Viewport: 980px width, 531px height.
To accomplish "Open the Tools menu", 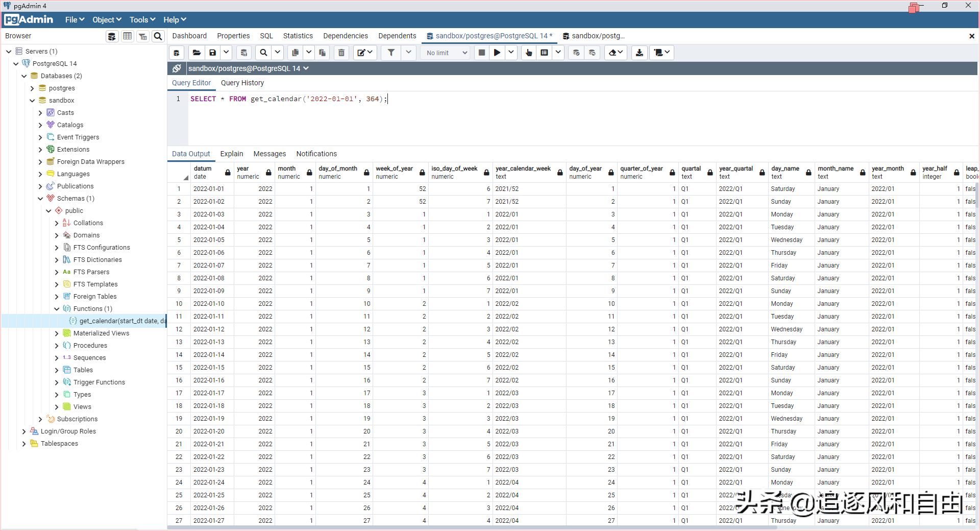I will [142, 20].
